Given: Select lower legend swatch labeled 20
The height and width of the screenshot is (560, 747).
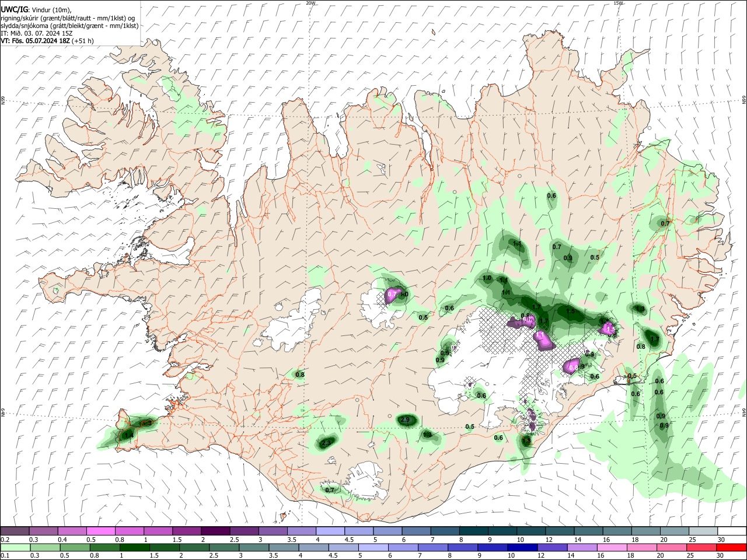Looking at the screenshot, I should pos(672,547).
